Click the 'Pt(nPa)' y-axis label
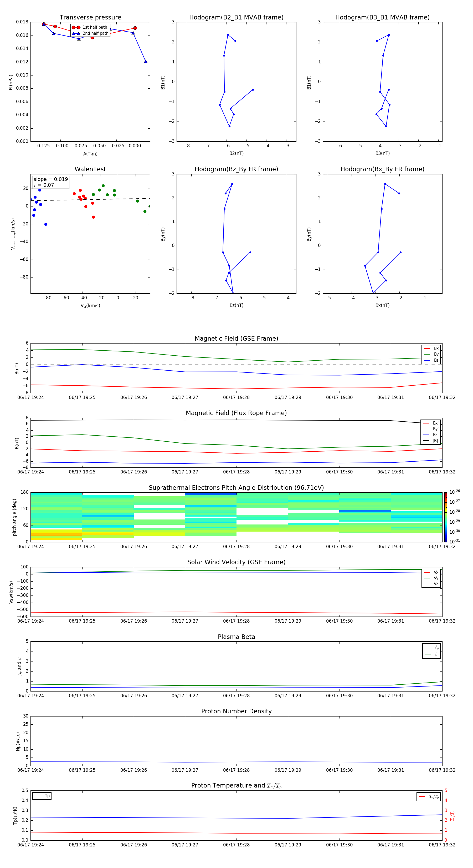This screenshot has height=868, width=473. tap(11, 82)
